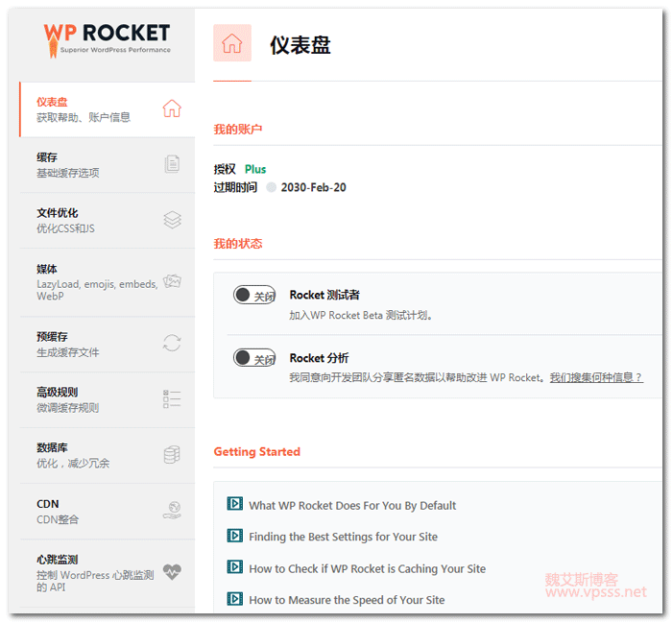672x623 pixels.
Task: Open How to Check if WP Rocket is Caching
Action: (x=368, y=568)
